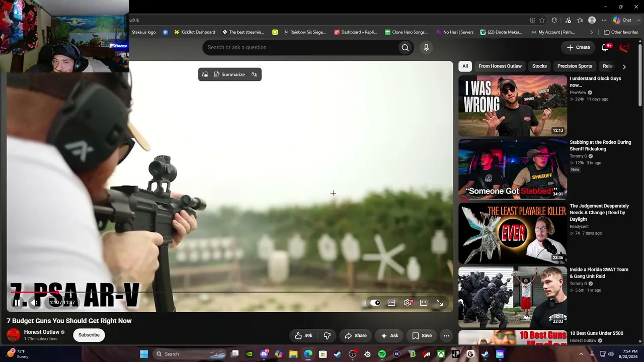Toggle the autoplay switch
This screenshot has width=644, height=362.
(375, 303)
